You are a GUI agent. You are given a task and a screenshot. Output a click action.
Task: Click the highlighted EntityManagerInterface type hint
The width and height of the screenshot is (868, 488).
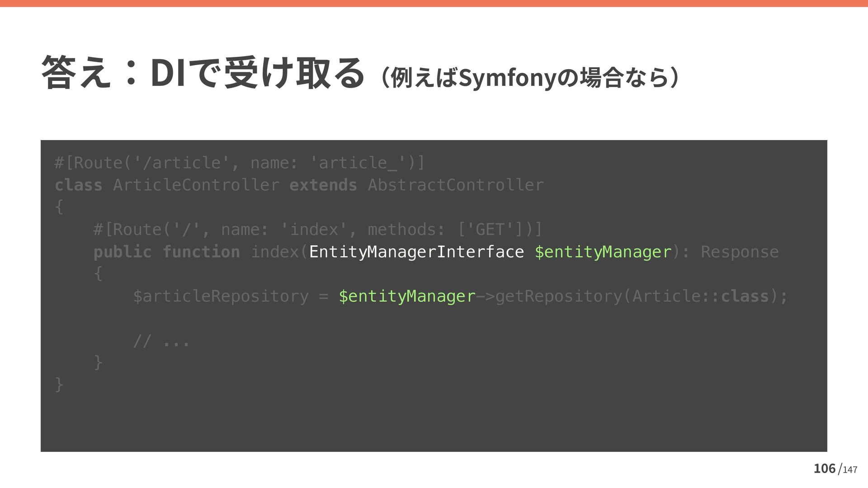pos(416,252)
